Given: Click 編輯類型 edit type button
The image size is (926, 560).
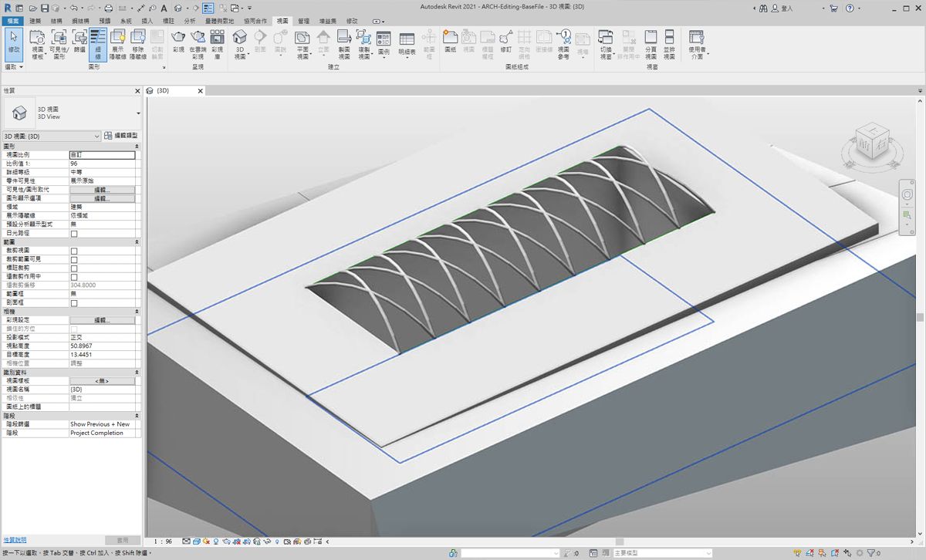Looking at the screenshot, I should coord(121,136).
